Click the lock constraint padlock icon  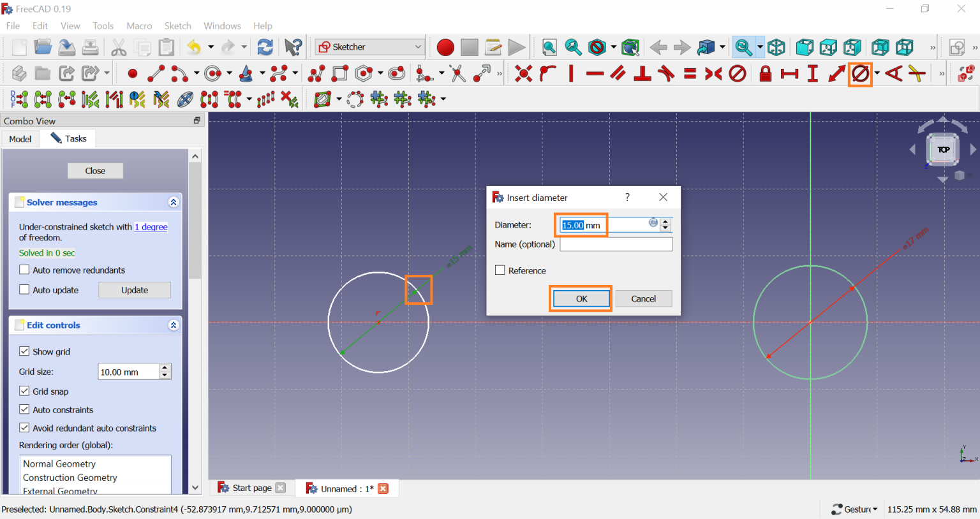tap(765, 74)
